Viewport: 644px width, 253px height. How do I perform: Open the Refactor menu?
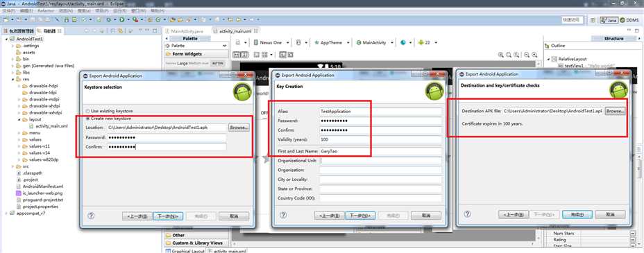pyautogui.click(x=46, y=10)
